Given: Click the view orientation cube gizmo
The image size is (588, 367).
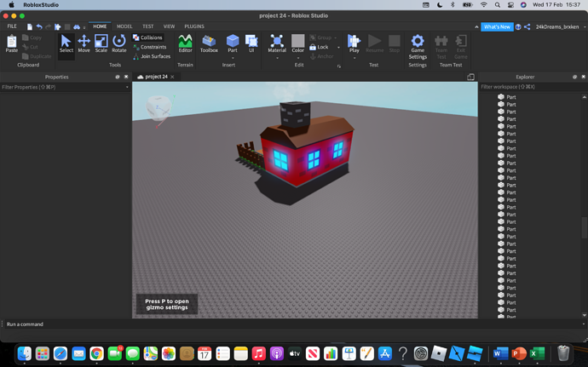Looking at the screenshot, I should [x=158, y=107].
